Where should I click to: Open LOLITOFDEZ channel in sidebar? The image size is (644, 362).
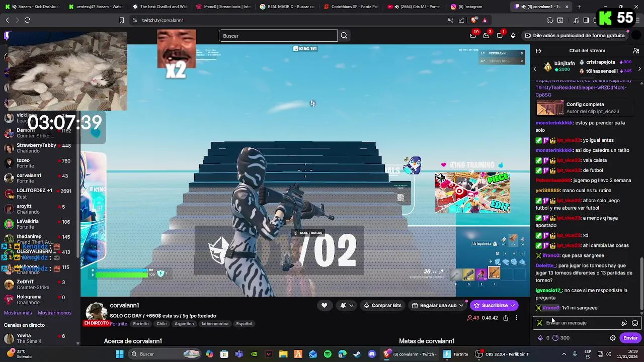point(38,194)
